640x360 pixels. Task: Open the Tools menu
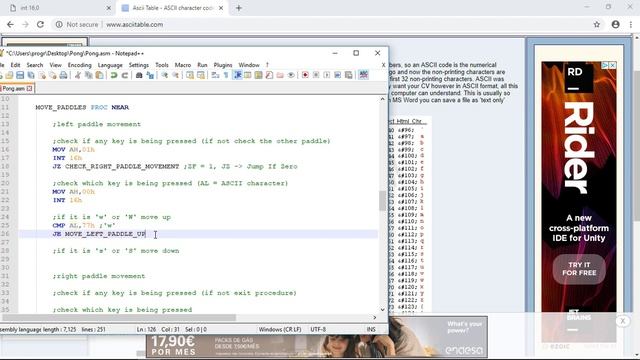tap(162, 65)
